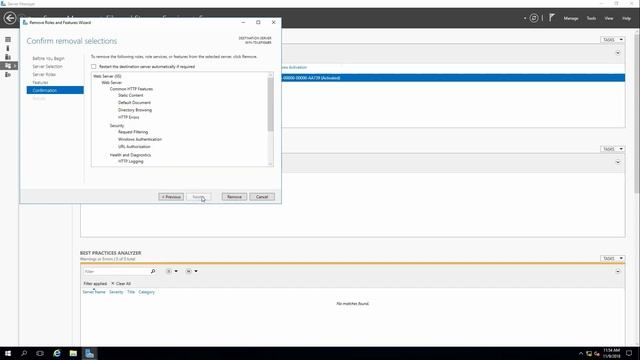Open dropdown arrow left of Refresh icon
This screenshot has width=640, height=360.
[x=524, y=18]
